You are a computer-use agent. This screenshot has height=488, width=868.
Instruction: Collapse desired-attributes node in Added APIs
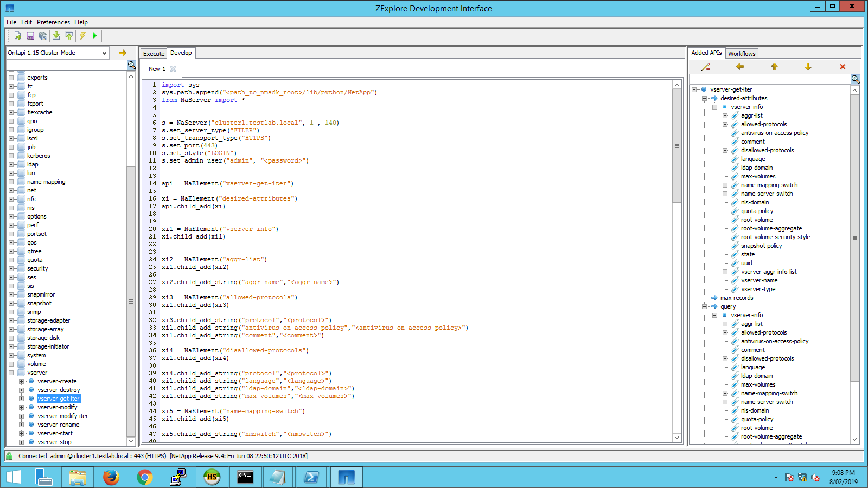coord(704,98)
